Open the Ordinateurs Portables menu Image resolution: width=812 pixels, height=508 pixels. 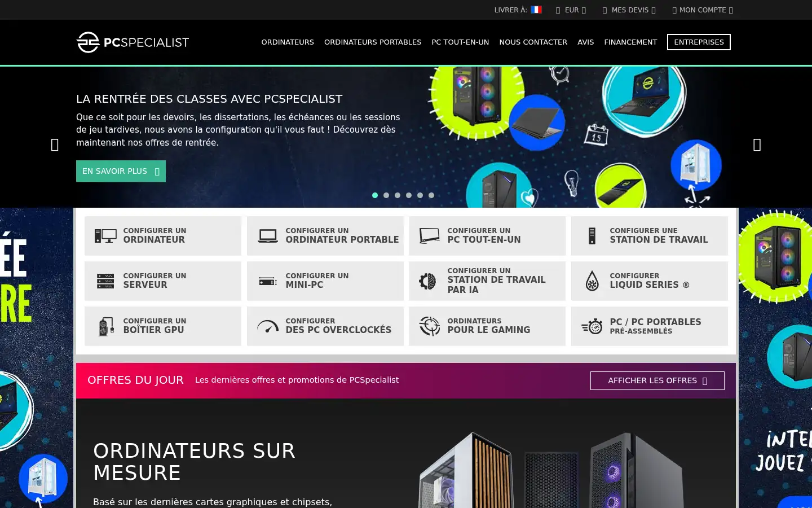pos(373,42)
